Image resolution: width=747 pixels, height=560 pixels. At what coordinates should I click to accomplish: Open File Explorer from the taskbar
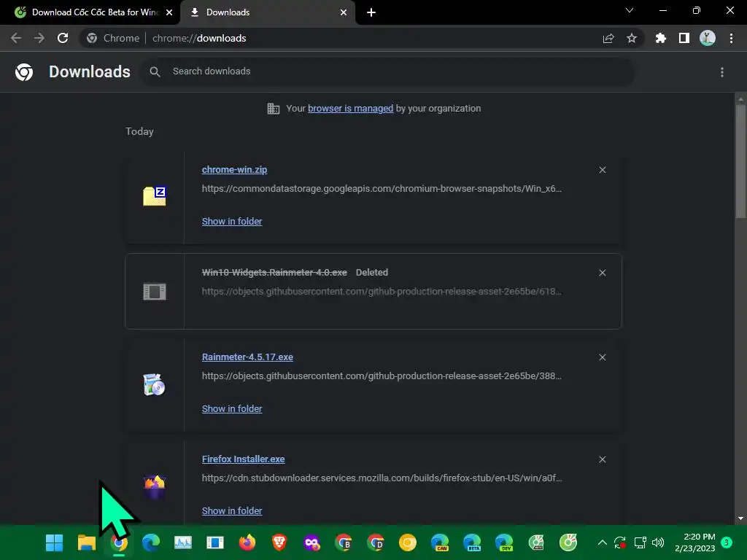tap(87, 542)
